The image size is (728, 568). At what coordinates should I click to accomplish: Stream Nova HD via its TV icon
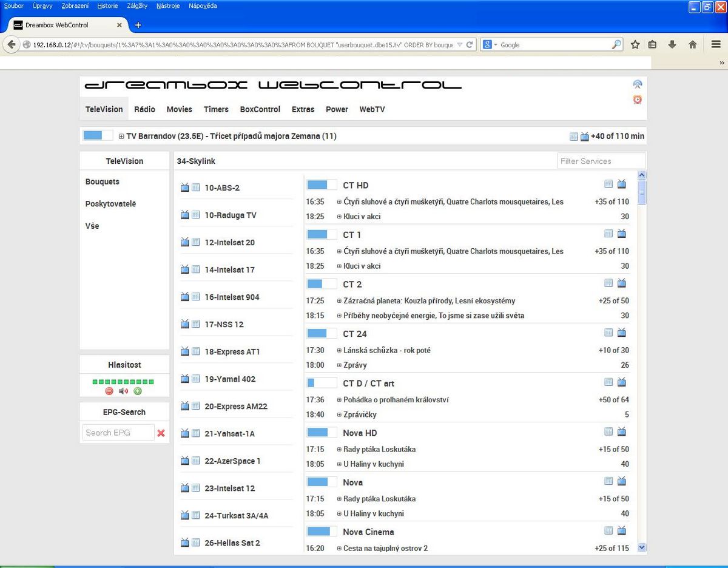[622, 431]
